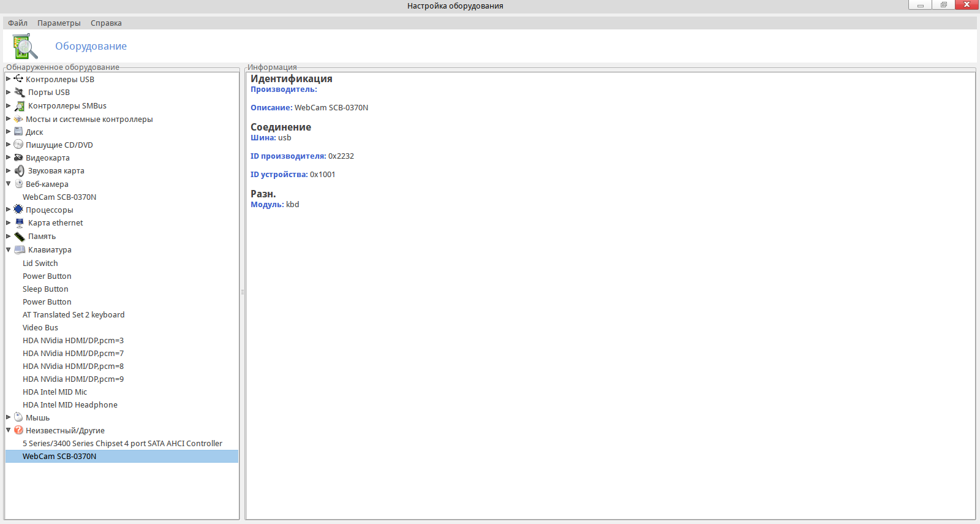Collapse the Клавиатура tree node
980x524 pixels.
(9, 249)
